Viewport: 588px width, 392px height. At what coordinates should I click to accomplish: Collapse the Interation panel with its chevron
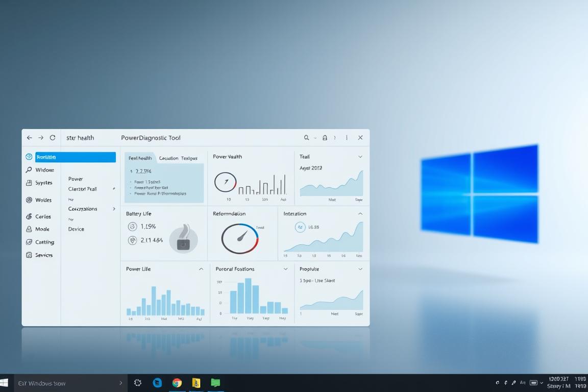[x=360, y=213]
